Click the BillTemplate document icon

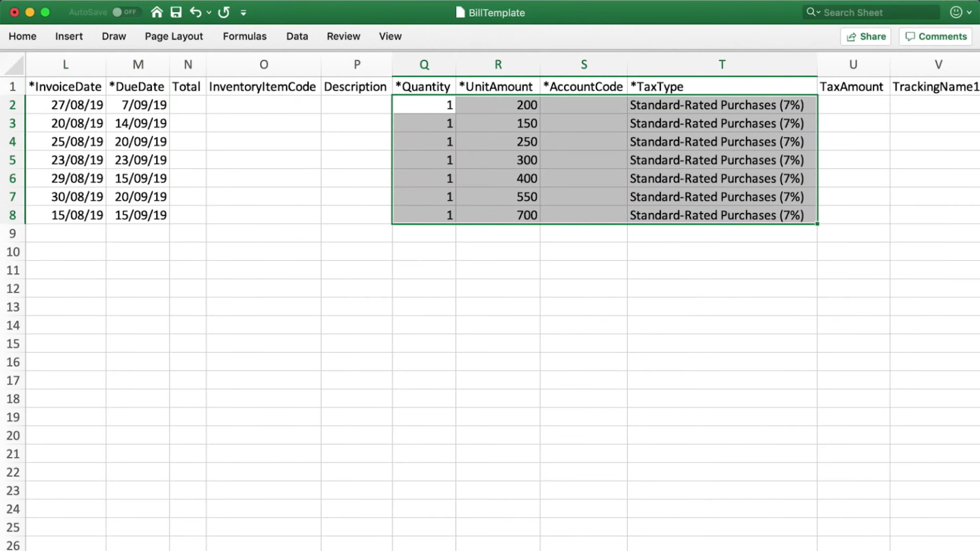pos(460,12)
